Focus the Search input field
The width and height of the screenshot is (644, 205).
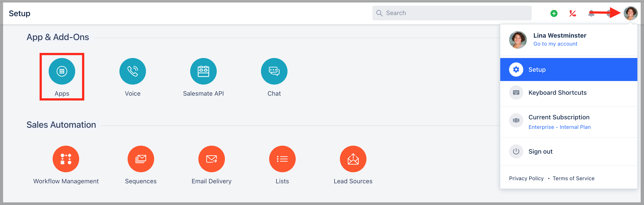coord(452,13)
